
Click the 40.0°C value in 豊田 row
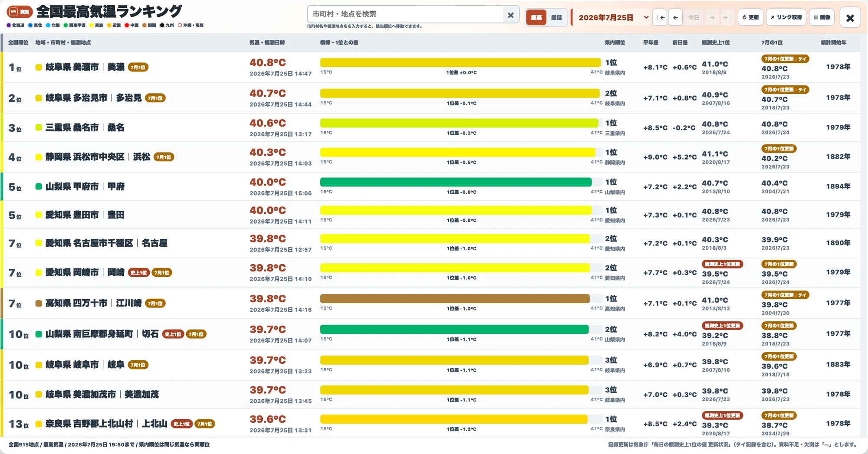(x=268, y=210)
